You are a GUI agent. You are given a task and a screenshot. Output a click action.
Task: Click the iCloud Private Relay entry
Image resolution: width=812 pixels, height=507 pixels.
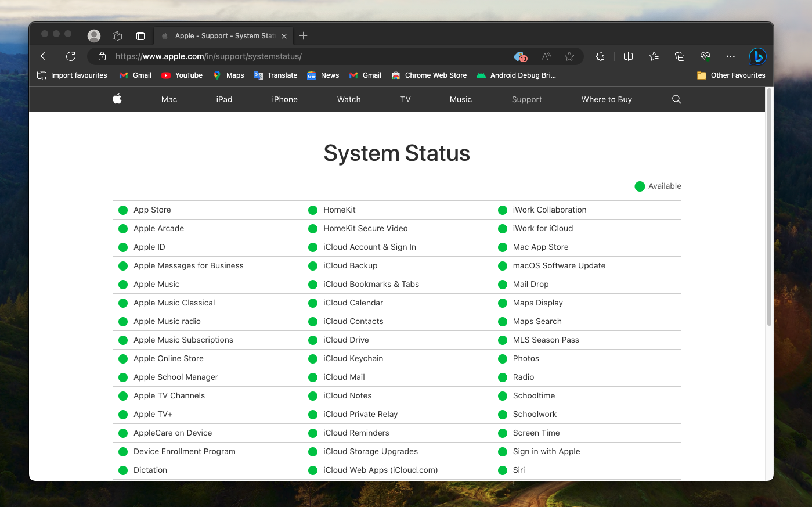(x=397, y=414)
